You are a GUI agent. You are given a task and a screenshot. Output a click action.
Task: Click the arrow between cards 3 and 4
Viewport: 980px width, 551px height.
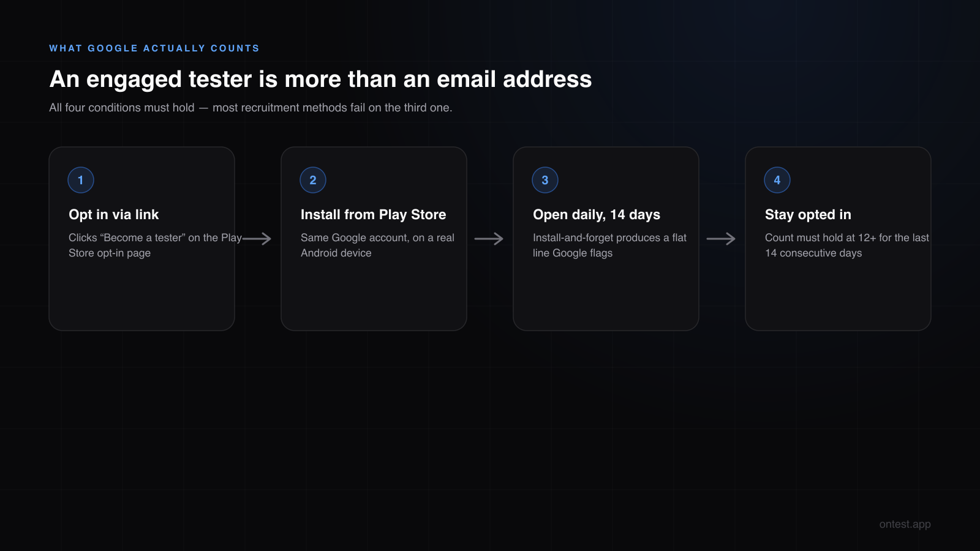722,239
